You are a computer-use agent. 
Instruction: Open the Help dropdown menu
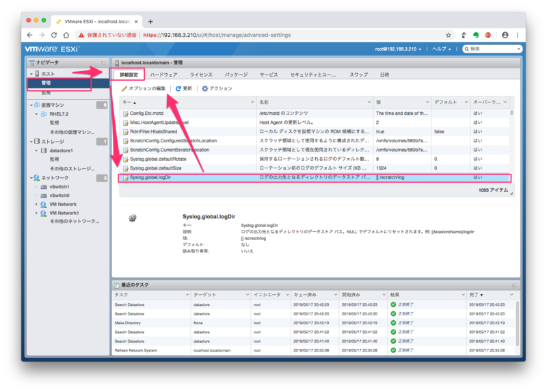pos(442,49)
